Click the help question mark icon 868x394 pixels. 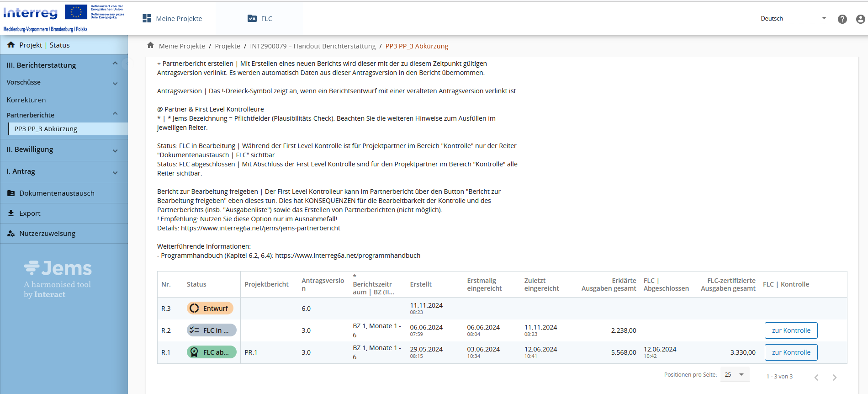[x=842, y=19]
